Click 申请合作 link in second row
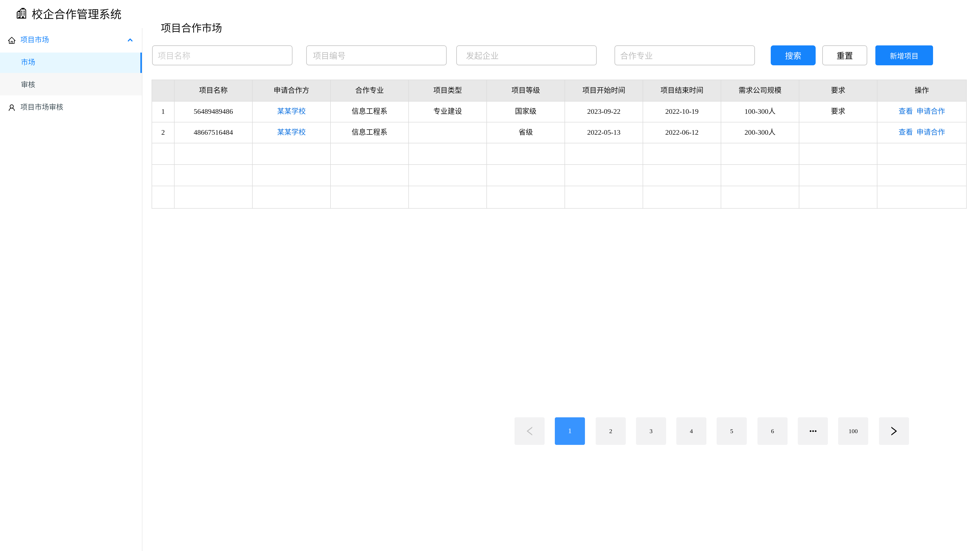 pos(930,132)
